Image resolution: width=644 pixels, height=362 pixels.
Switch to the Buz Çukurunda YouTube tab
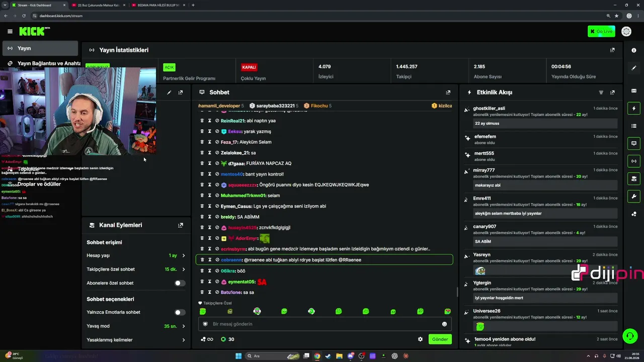click(x=99, y=5)
